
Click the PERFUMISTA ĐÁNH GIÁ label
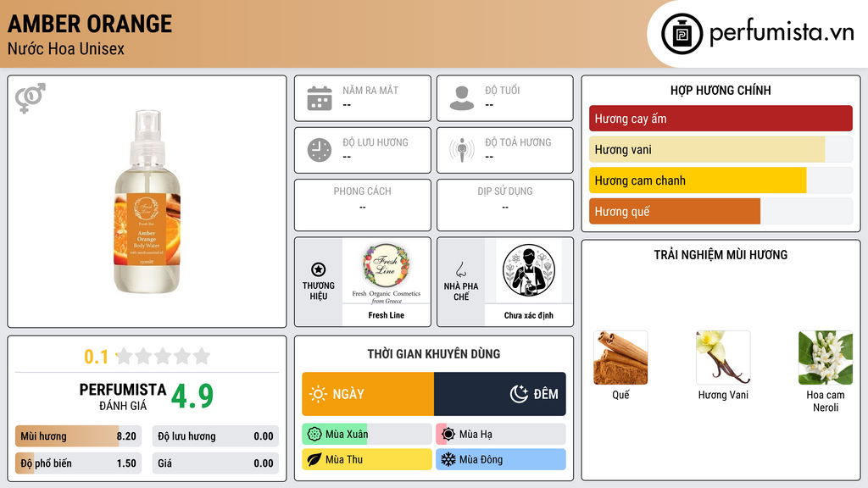point(123,396)
